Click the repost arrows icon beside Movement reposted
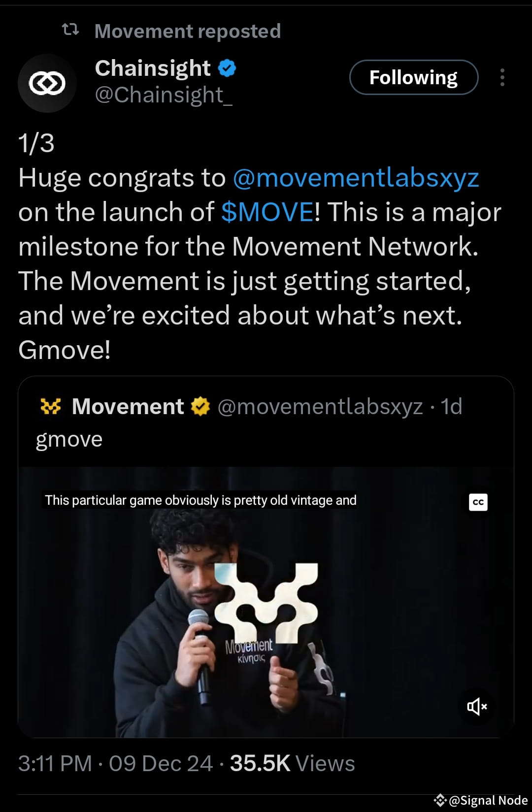Image resolution: width=532 pixels, height=812 pixels. 71,31
